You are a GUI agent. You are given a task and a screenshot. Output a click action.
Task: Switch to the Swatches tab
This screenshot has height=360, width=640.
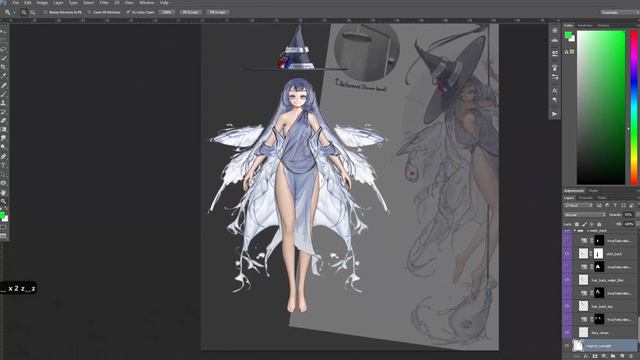[585, 25]
